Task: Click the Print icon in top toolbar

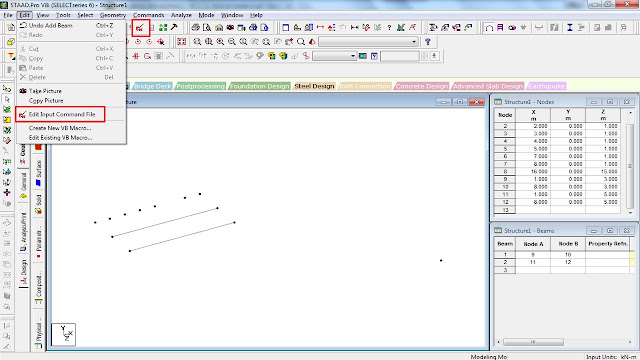Action: click(x=196, y=27)
